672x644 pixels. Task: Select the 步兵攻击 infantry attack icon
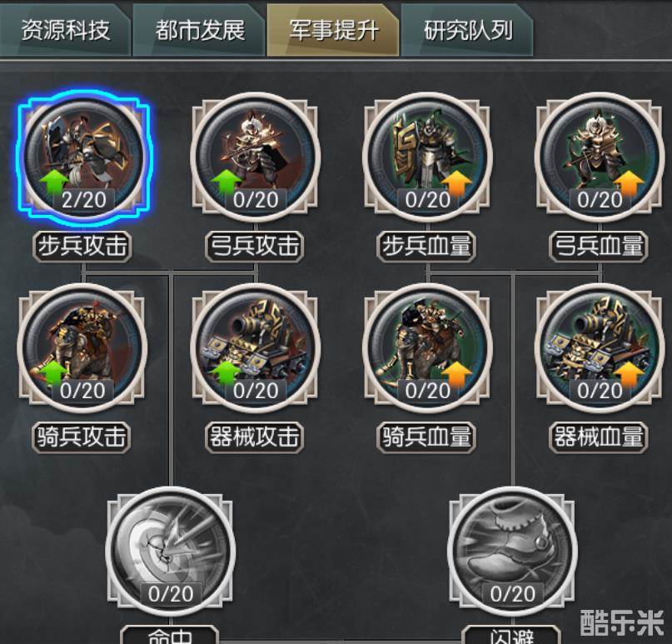83,157
